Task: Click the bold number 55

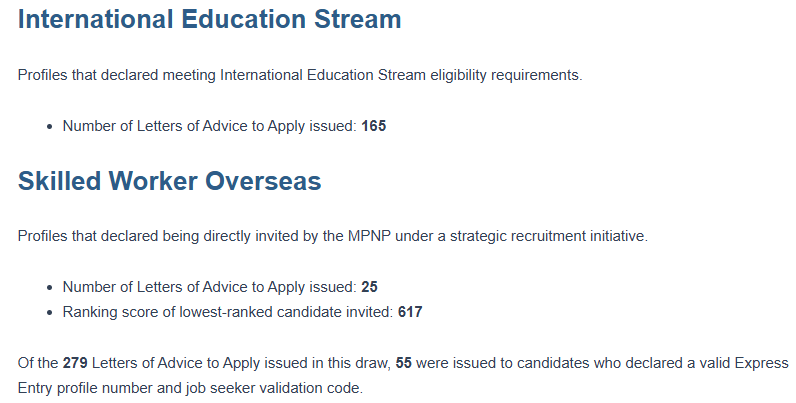Action: point(404,363)
